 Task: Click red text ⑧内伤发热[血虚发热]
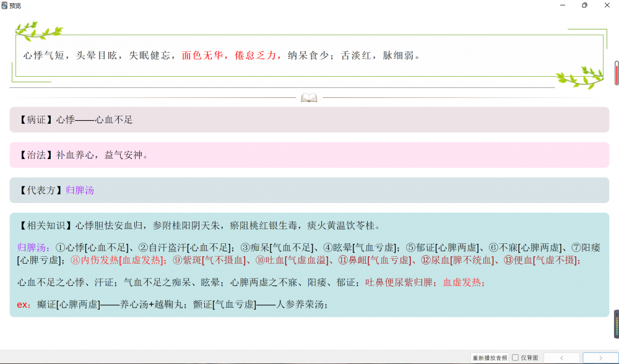coord(116,261)
